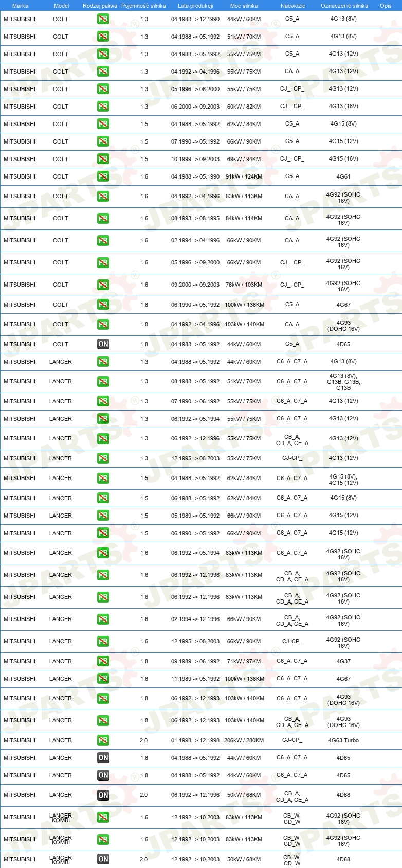Select the '11.1989 -> 05.1992' production years cell
This screenshot has width=402, height=868.
(195, 679)
